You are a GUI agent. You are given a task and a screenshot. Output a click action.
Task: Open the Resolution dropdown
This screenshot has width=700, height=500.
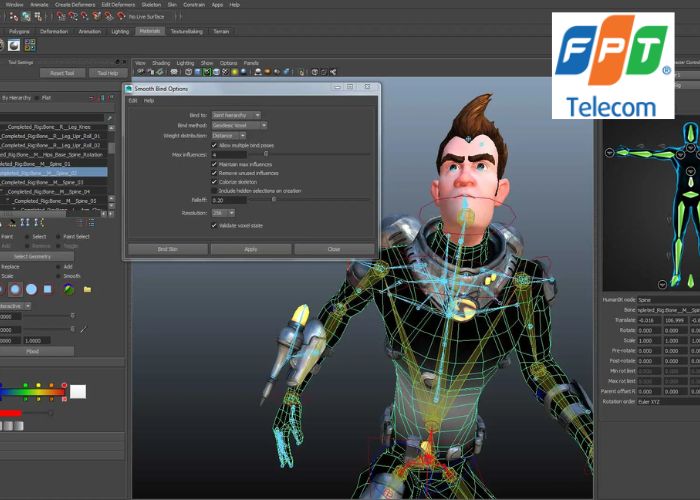tap(223, 212)
